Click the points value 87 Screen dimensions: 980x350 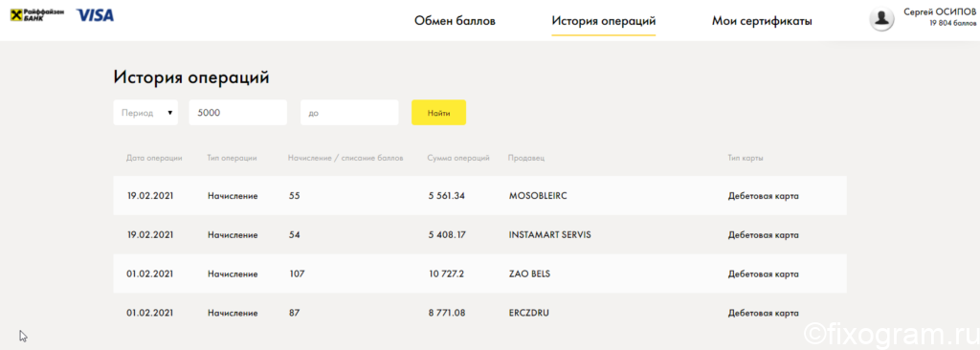point(295,313)
